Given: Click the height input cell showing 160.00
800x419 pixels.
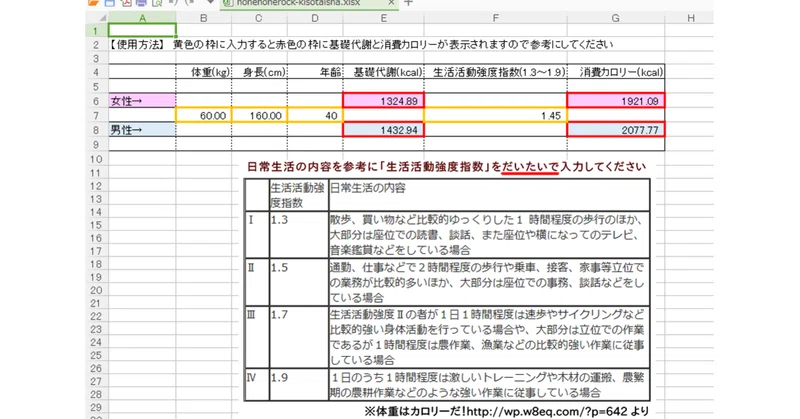Looking at the screenshot, I should (x=259, y=115).
